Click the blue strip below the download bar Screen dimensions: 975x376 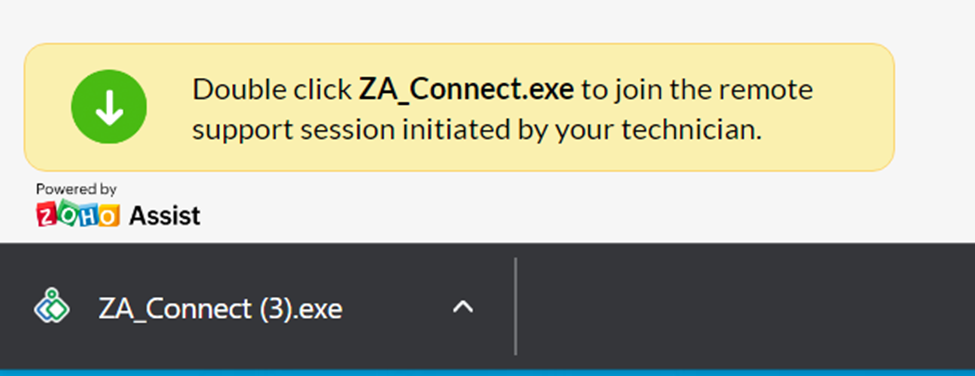point(488,373)
